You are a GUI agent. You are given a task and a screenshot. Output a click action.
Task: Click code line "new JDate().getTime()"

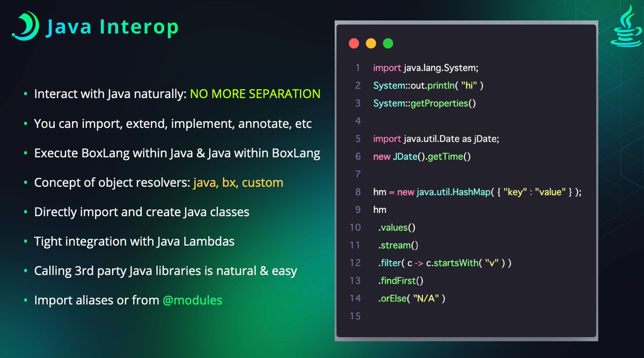[421, 156]
